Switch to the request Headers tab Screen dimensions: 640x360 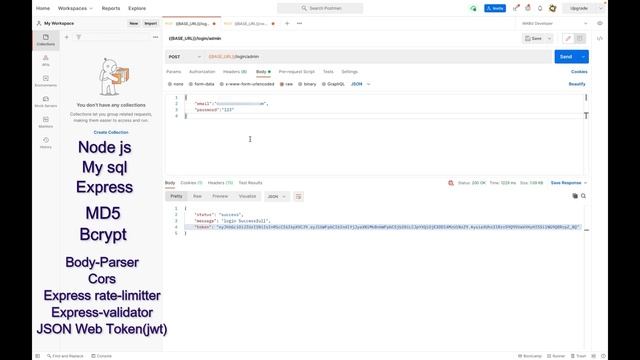coord(235,72)
